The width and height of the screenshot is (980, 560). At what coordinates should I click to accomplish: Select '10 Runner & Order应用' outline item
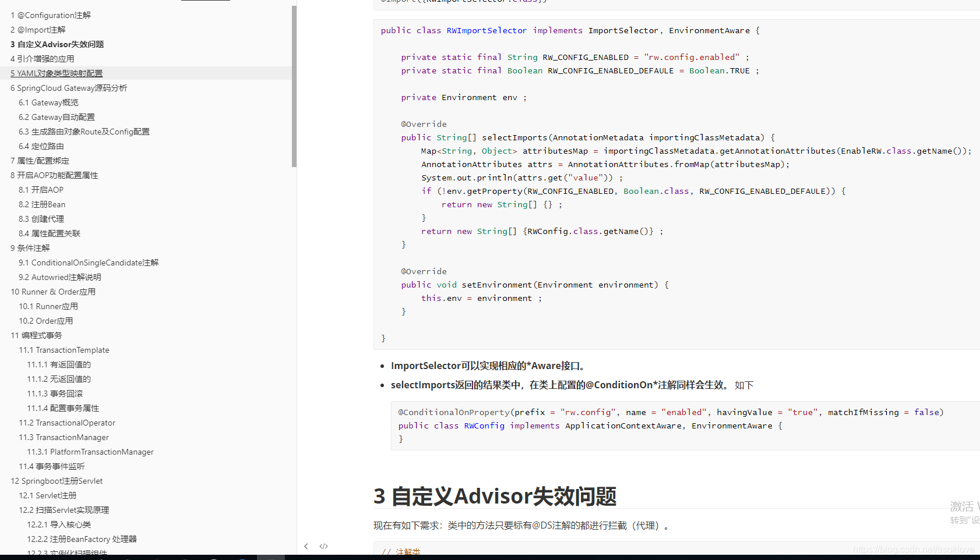click(53, 292)
